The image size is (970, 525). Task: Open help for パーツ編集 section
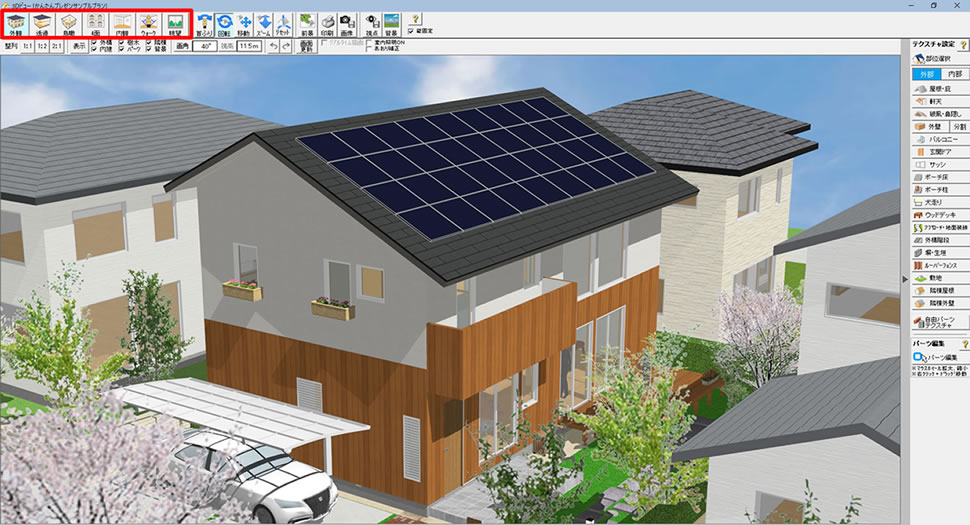pos(964,344)
